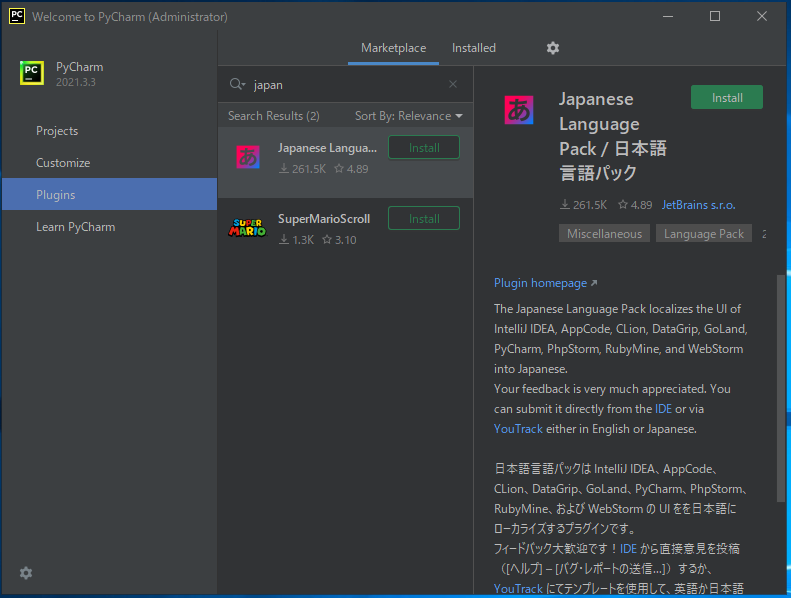Click the Miscellaneous tag

(604, 234)
